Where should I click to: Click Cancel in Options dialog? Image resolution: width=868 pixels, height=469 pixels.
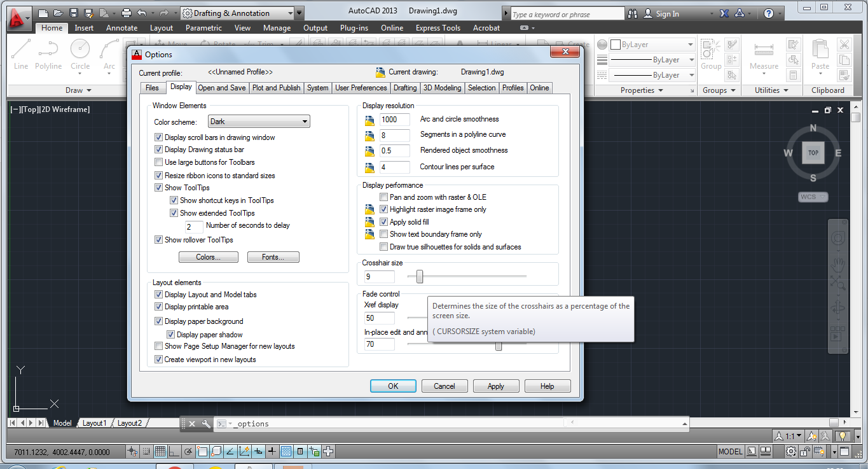click(x=444, y=386)
